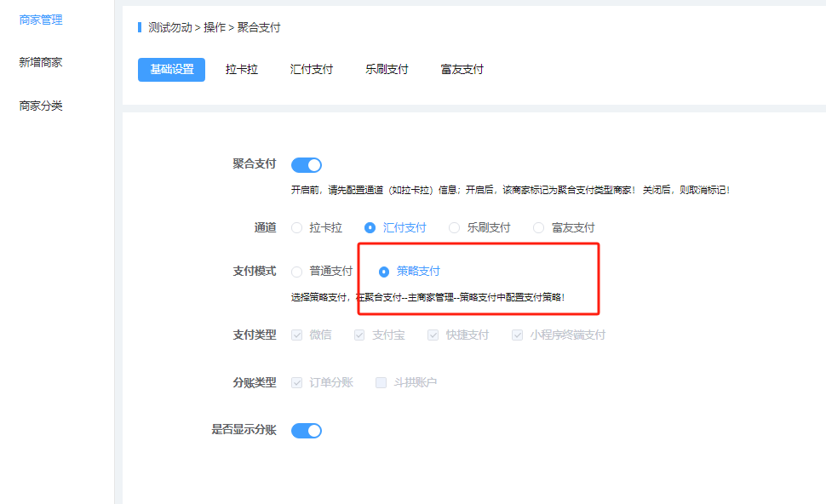Toggle the 支付宝 checkbox

point(359,335)
